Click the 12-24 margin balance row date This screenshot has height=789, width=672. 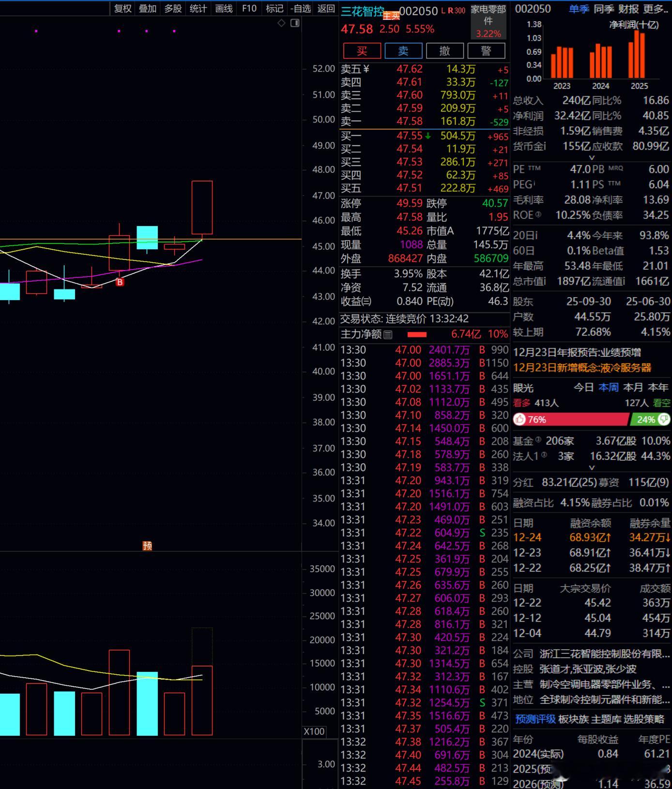pos(527,537)
